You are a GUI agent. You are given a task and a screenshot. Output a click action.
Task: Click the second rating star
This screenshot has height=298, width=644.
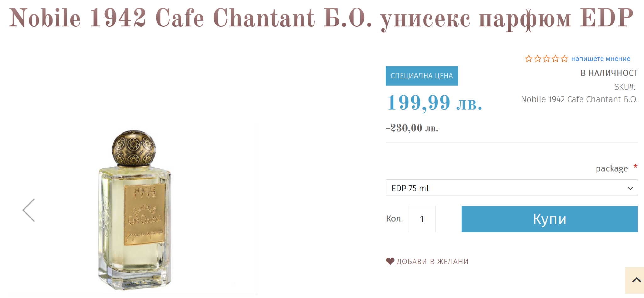[538, 59]
